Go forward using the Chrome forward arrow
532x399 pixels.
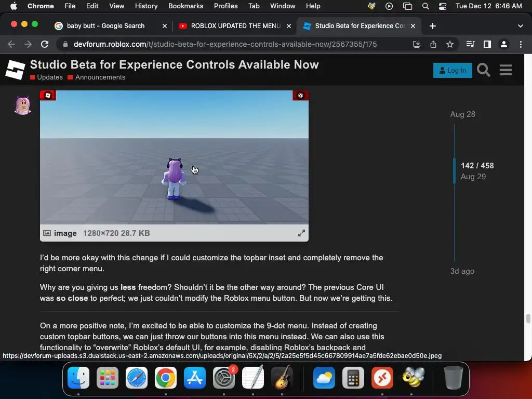point(28,44)
